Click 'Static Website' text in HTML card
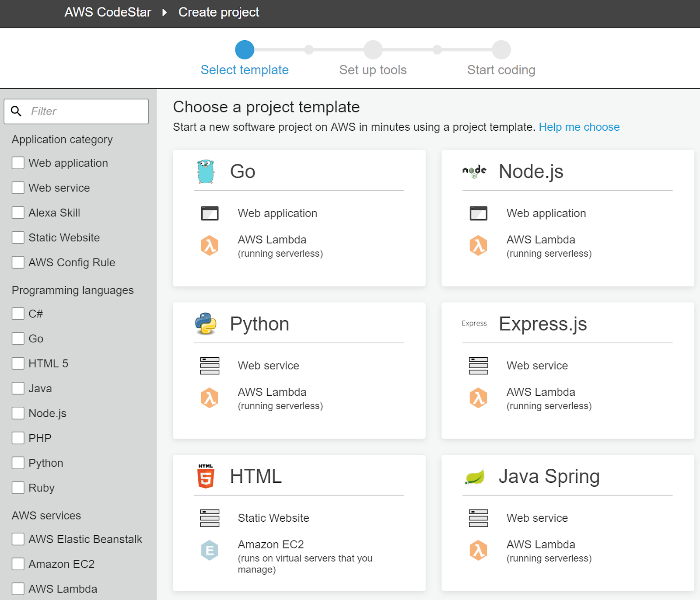Screen dimensions: 700x600 (273, 518)
